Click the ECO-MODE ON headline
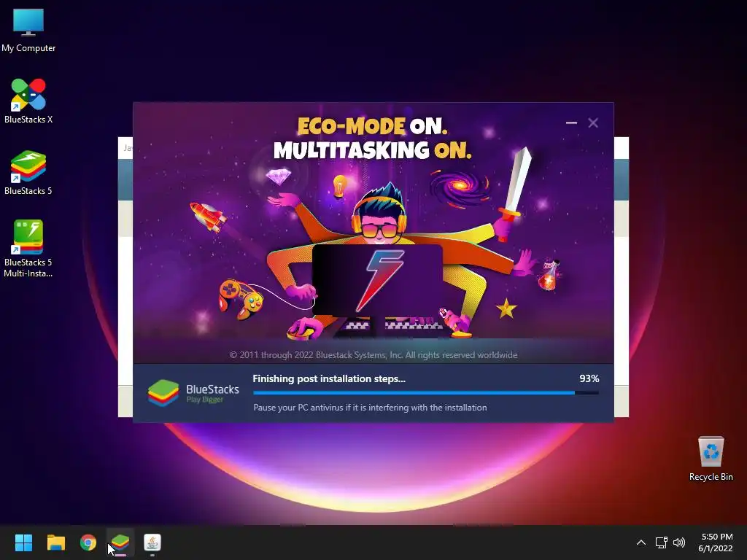747x560 pixels. click(373, 126)
